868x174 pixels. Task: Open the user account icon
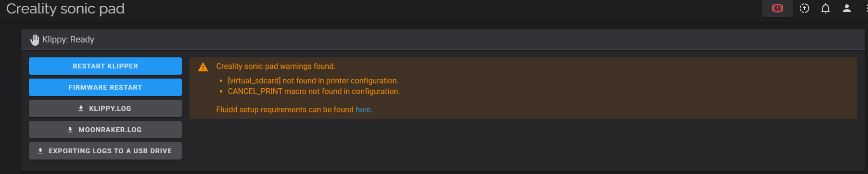(847, 8)
